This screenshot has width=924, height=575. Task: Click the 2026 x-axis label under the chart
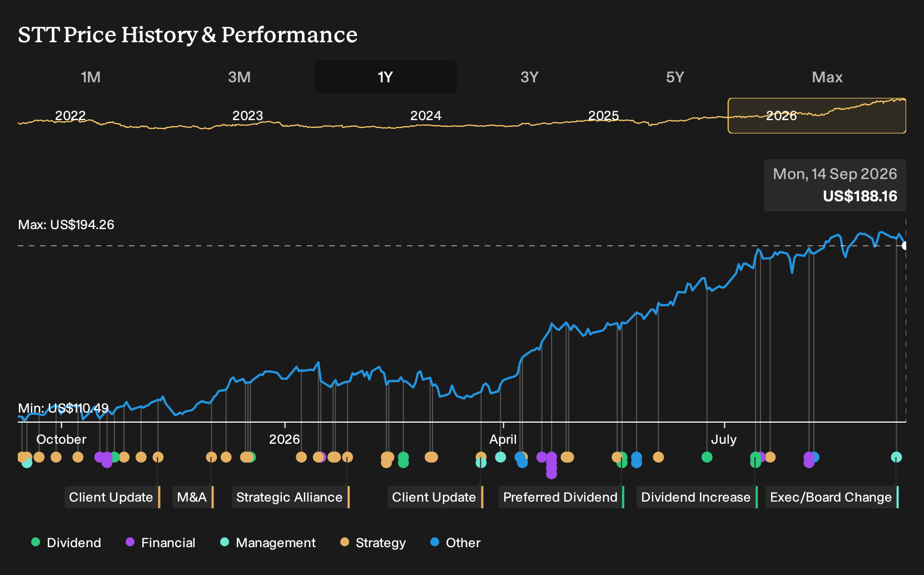(x=284, y=439)
